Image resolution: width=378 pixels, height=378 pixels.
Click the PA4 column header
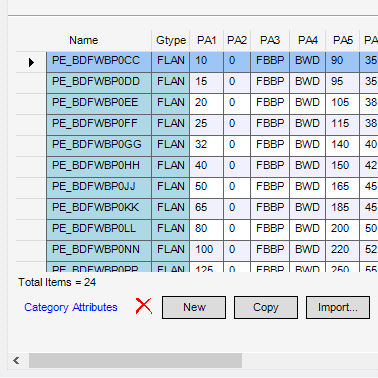pyautogui.click(x=308, y=40)
